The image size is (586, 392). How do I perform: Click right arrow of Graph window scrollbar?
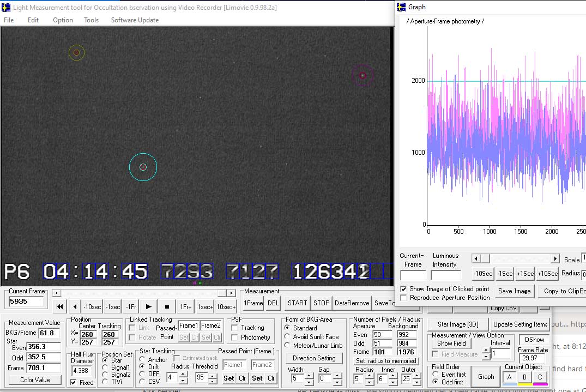(x=555, y=258)
